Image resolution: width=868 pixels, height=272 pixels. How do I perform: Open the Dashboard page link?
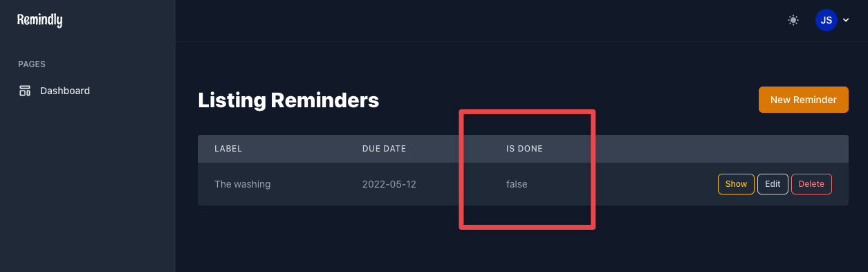tap(65, 91)
